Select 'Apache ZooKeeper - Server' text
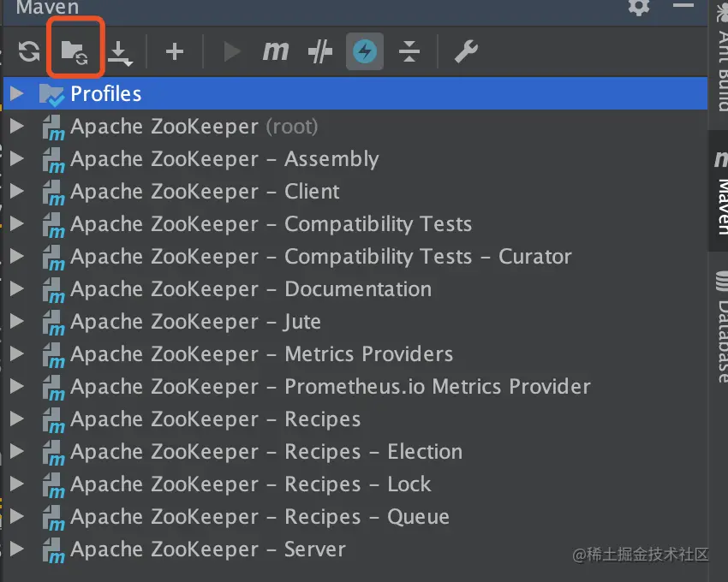Viewport: 728px width, 582px height. (208, 549)
